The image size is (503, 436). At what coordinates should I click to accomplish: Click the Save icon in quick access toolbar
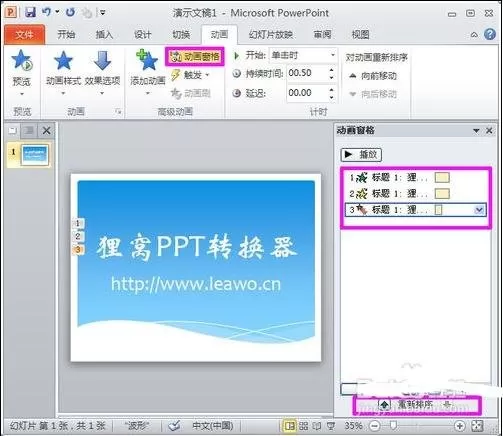(30, 12)
